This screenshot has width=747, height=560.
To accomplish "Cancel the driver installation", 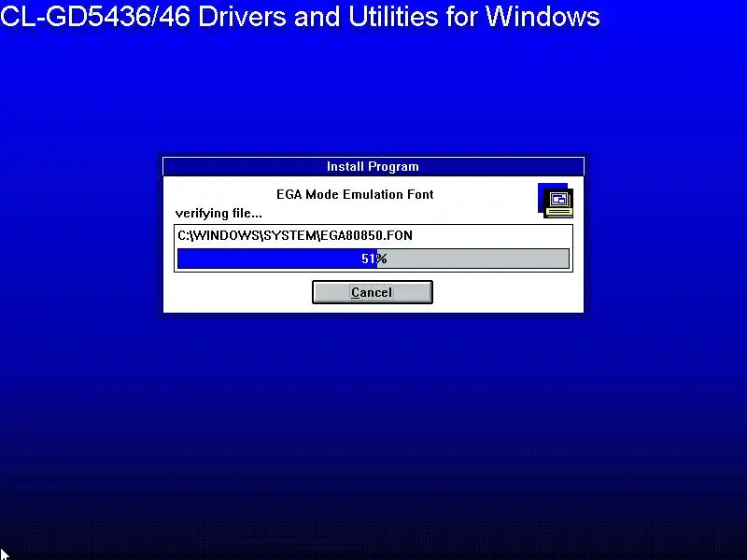I will 372,292.
